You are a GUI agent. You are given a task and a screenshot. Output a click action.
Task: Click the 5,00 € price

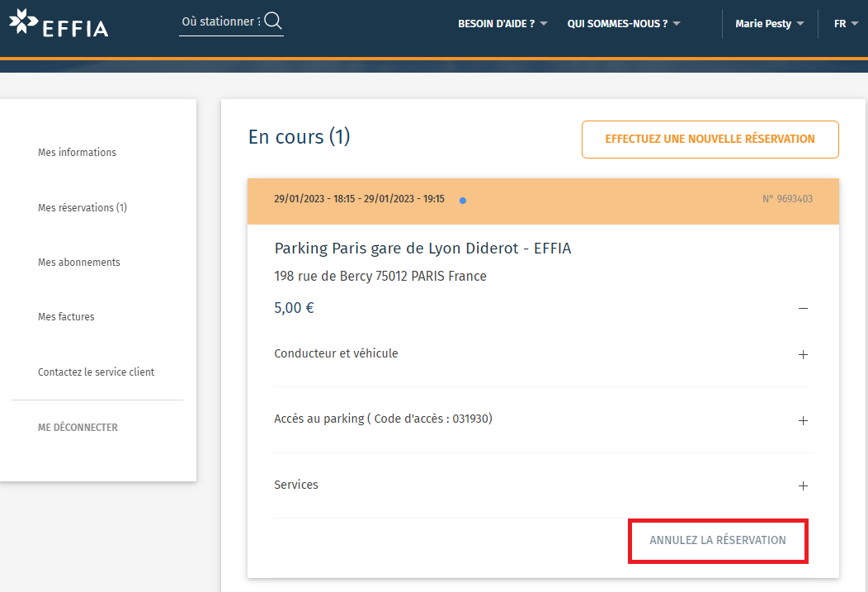294,308
